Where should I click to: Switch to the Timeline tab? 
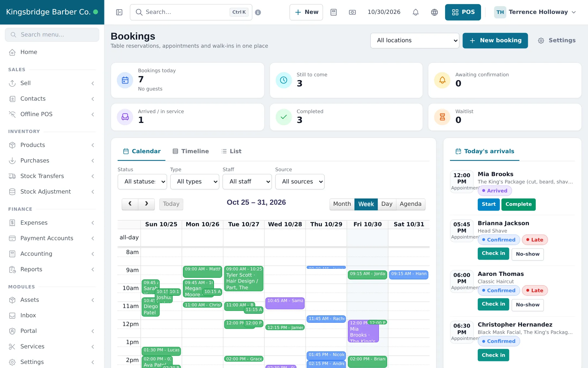(191, 151)
